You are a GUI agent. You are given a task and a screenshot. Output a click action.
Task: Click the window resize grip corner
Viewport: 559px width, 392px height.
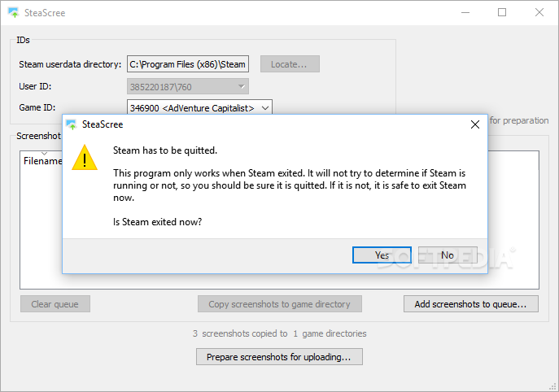click(x=553, y=386)
